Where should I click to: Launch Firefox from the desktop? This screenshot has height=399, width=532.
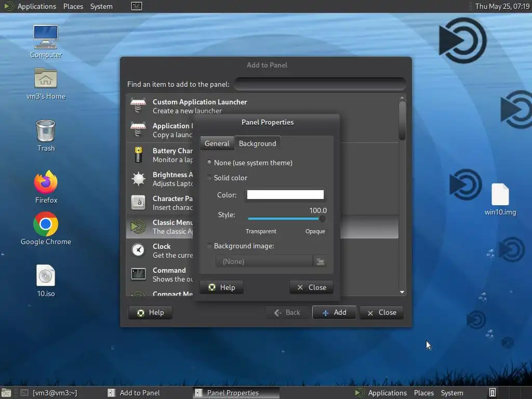[x=46, y=187]
